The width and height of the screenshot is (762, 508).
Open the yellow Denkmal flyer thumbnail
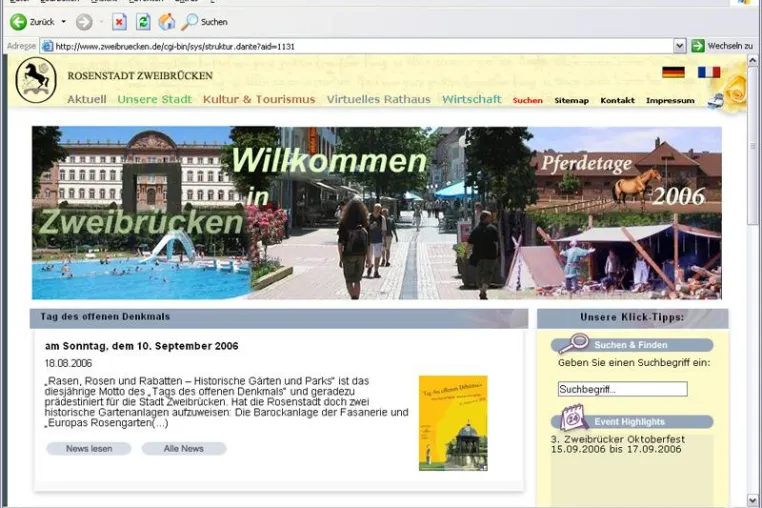453,423
